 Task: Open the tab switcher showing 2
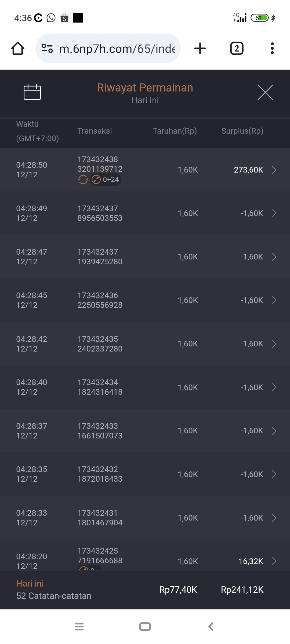(237, 49)
